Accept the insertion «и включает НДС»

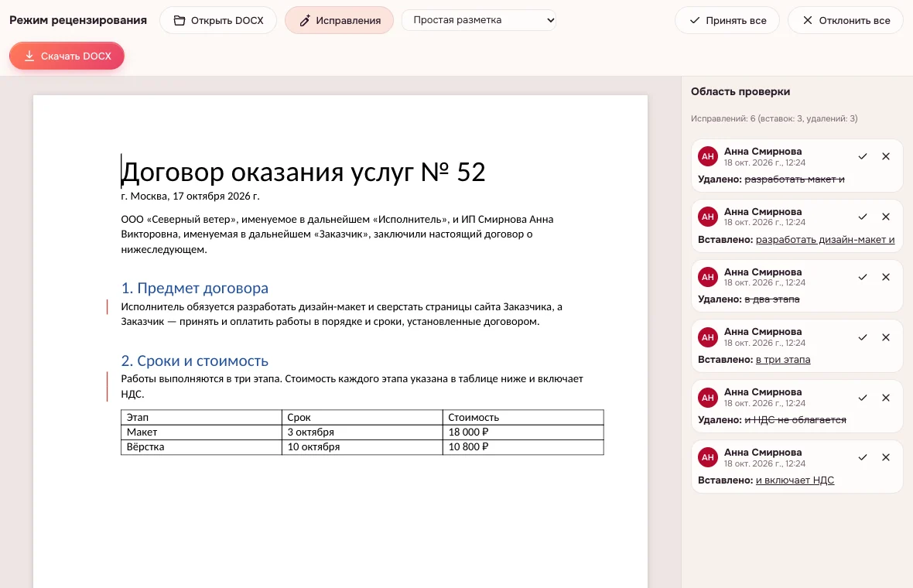pyautogui.click(x=863, y=457)
